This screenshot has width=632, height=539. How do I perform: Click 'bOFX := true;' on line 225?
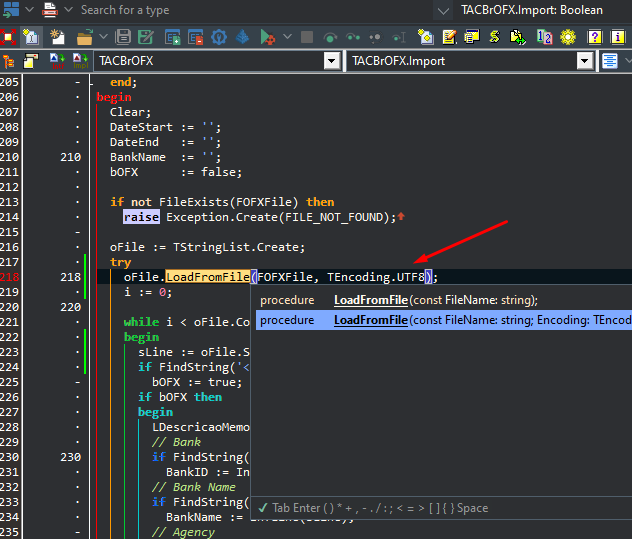click(x=197, y=382)
